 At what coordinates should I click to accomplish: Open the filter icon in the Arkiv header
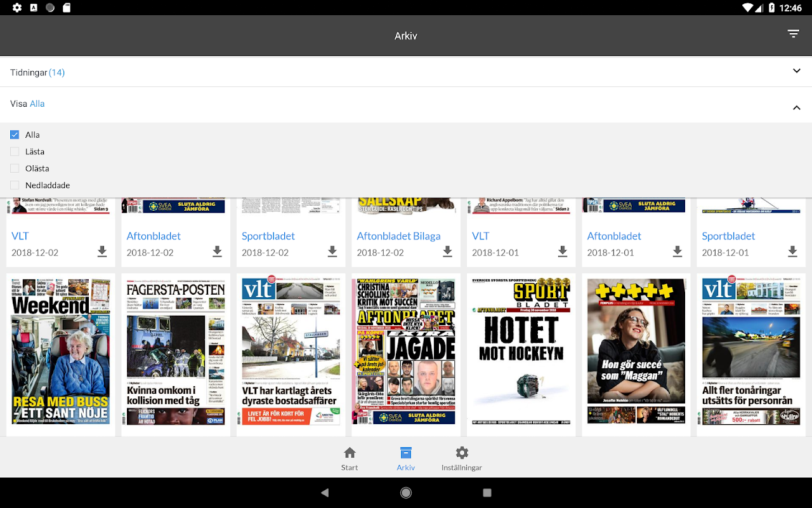[x=794, y=34]
